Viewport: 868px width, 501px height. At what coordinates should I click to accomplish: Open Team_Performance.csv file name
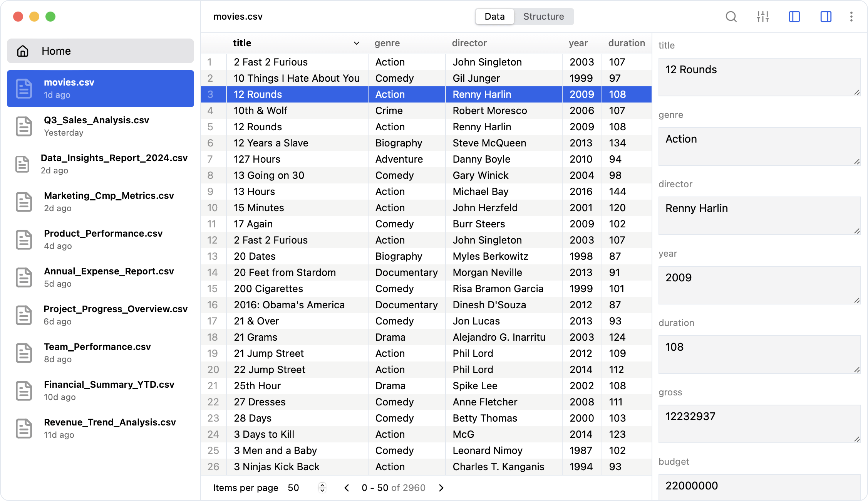(x=97, y=347)
